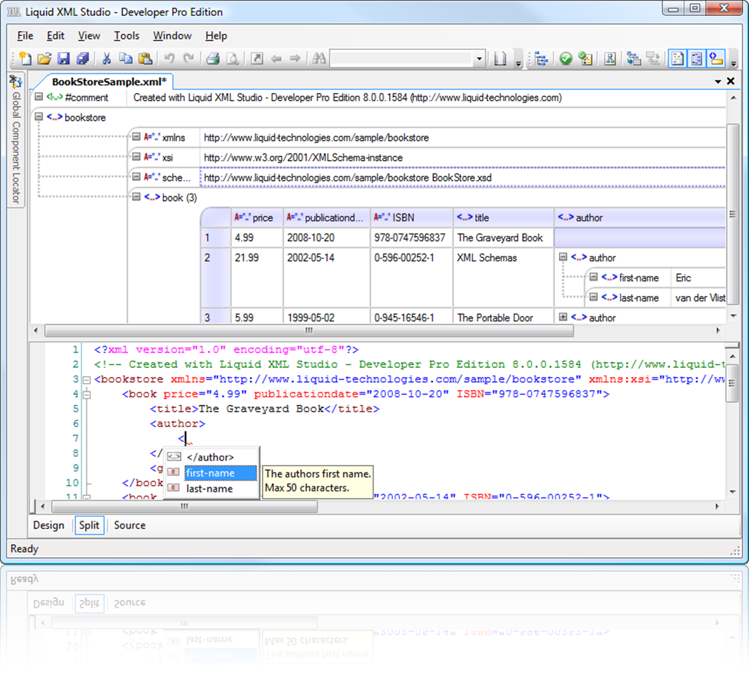This screenshot has height=700, width=749.
Task: Select the BookStoreSample.xml* document tab
Action: tap(108, 82)
